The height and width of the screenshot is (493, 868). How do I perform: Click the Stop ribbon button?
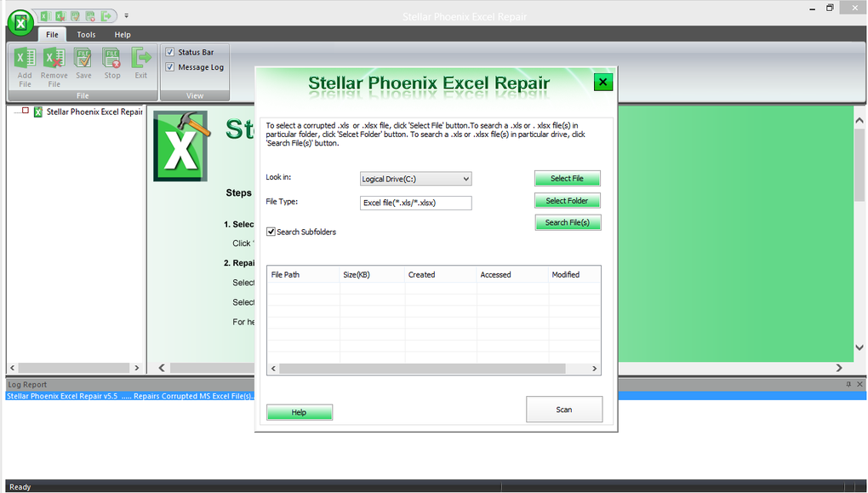point(112,64)
